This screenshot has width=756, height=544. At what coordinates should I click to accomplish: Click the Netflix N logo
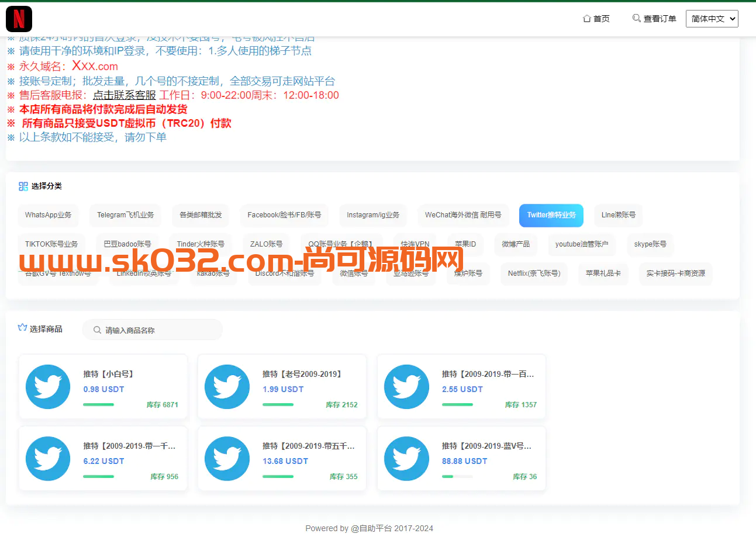point(19,19)
